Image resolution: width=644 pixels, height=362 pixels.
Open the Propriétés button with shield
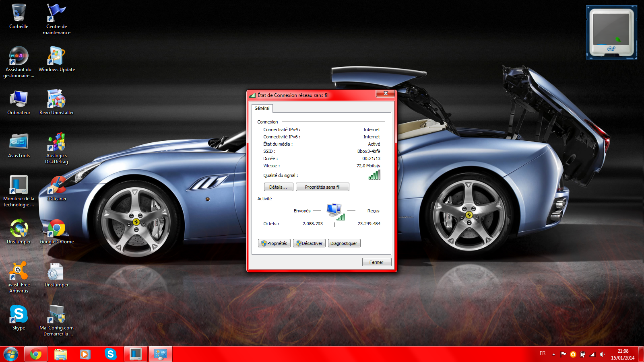[x=274, y=243]
